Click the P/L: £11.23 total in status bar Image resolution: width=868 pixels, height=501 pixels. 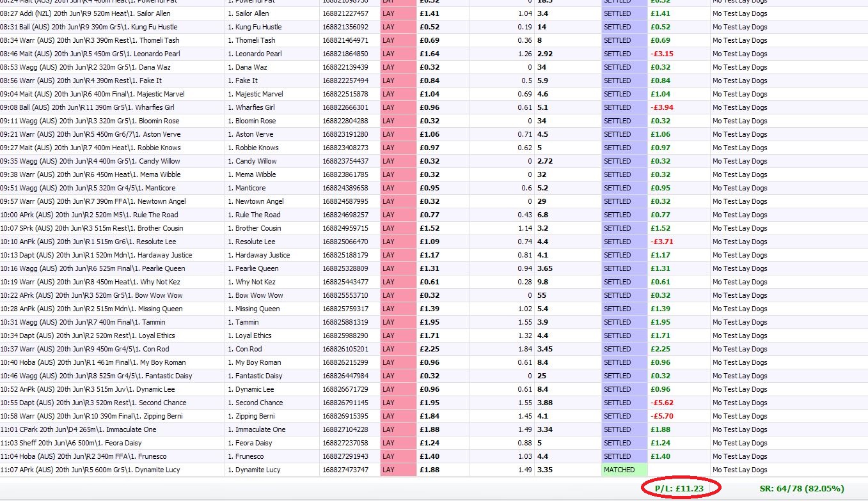(x=679, y=488)
